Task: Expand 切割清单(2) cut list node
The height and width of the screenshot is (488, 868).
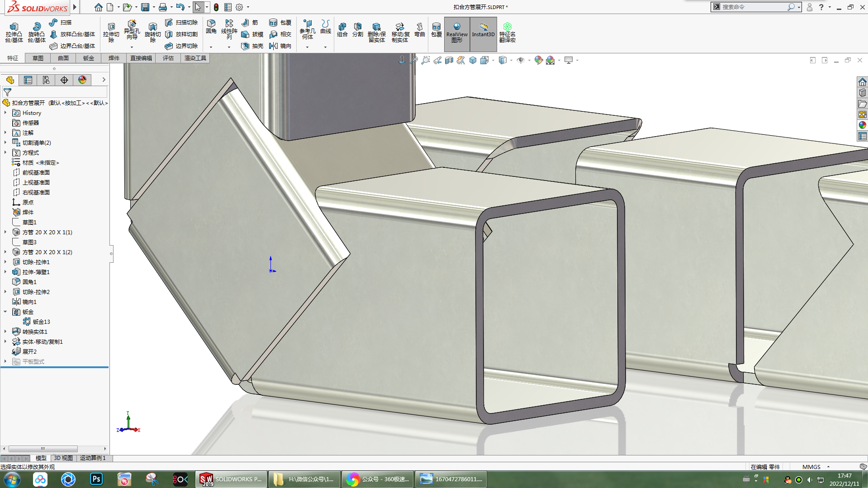Action: [5, 142]
